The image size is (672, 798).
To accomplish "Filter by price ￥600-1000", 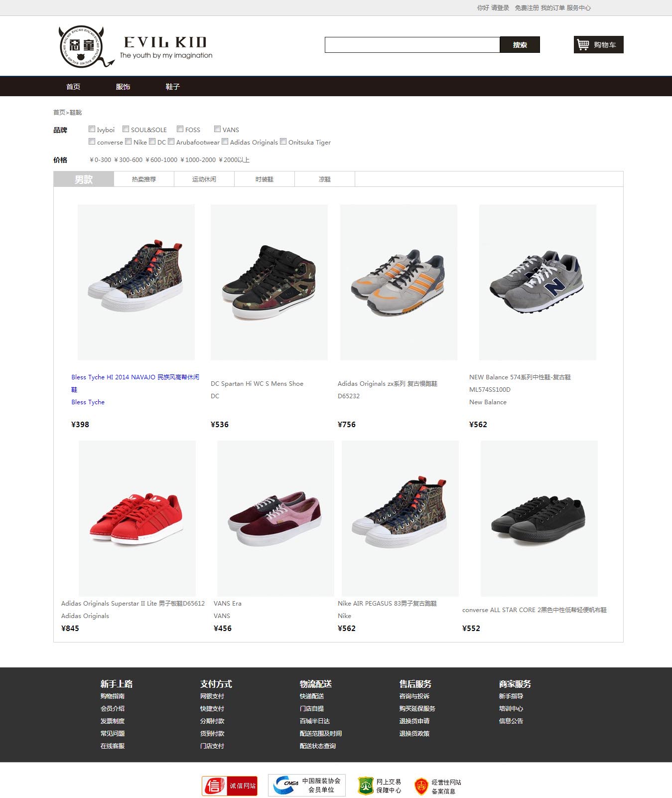I will point(161,160).
